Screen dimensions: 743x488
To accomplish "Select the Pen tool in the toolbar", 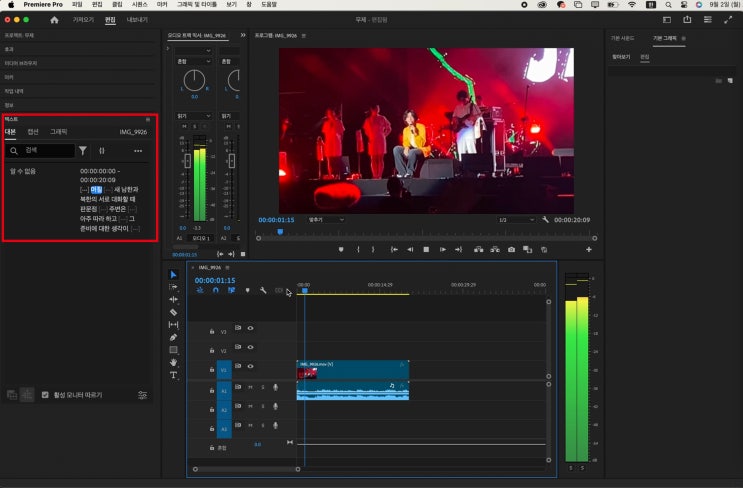I will (x=173, y=337).
